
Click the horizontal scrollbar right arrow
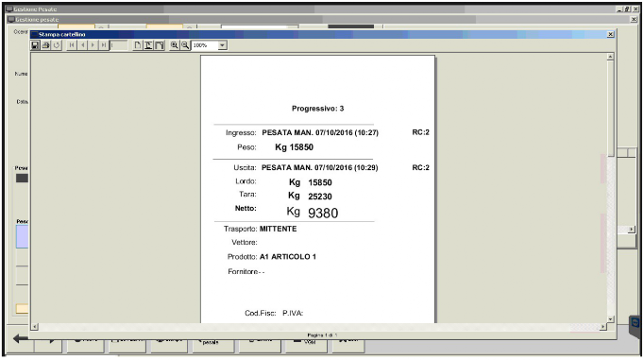pos(603,327)
